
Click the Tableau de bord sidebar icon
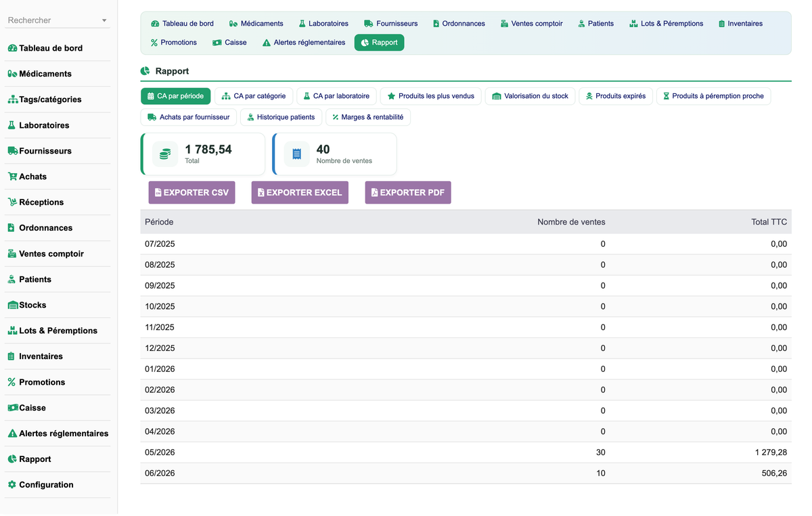tap(12, 49)
